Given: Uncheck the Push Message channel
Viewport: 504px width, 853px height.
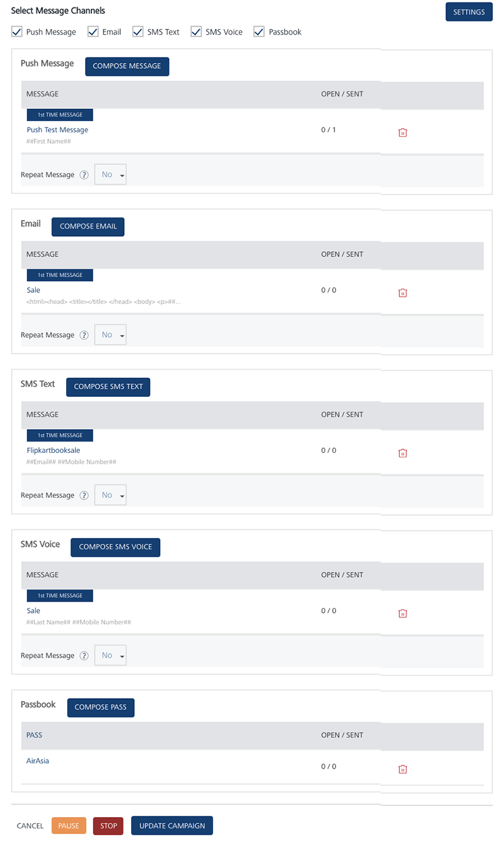Looking at the screenshot, I should [x=17, y=31].
